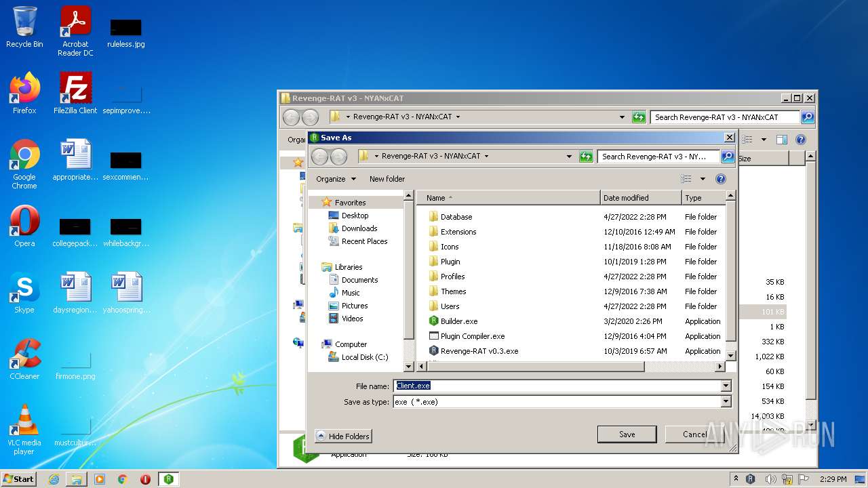This screenshot has width=868, height=488.
Task: Sort files by Date modified column
Action: click(641, 198)
